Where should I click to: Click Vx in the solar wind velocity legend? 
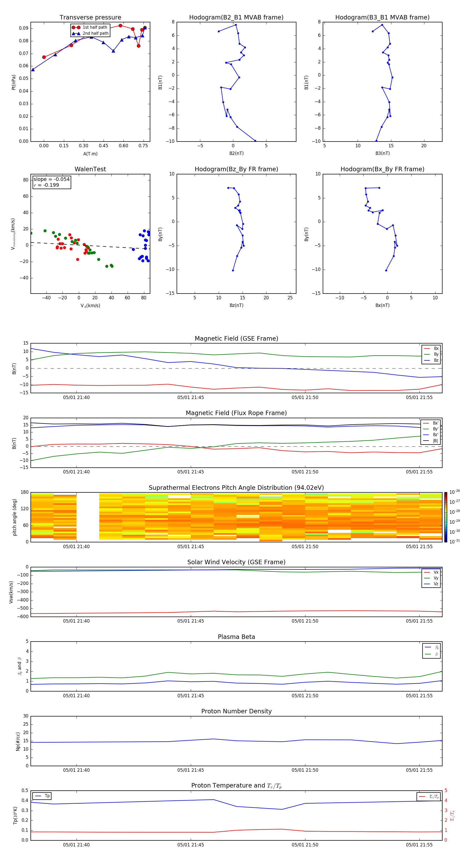click(x=431, y=572)
